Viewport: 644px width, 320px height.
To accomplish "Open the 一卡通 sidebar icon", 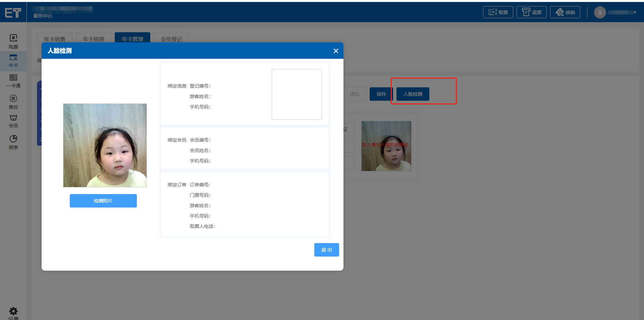I will [13, 81].
